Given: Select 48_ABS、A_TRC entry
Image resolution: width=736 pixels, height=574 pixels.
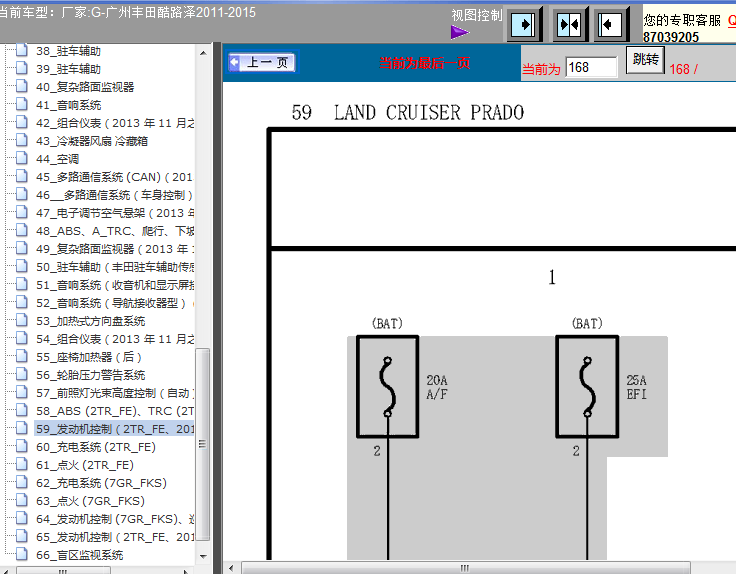Looking at the screenshot, I should click(x=115, y=231).
